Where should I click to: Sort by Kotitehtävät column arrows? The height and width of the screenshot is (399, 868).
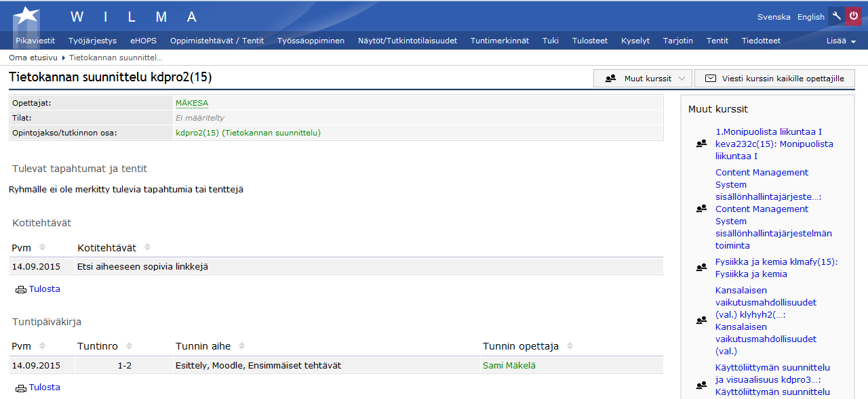[147, 247]
